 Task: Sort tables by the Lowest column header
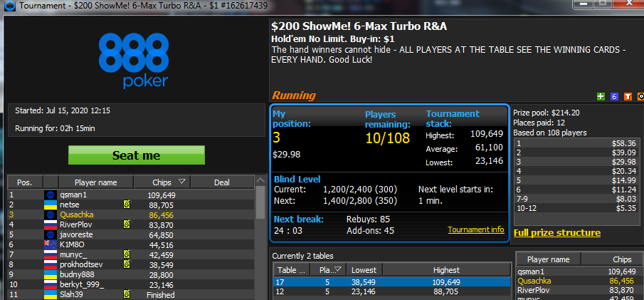(364, 270)
